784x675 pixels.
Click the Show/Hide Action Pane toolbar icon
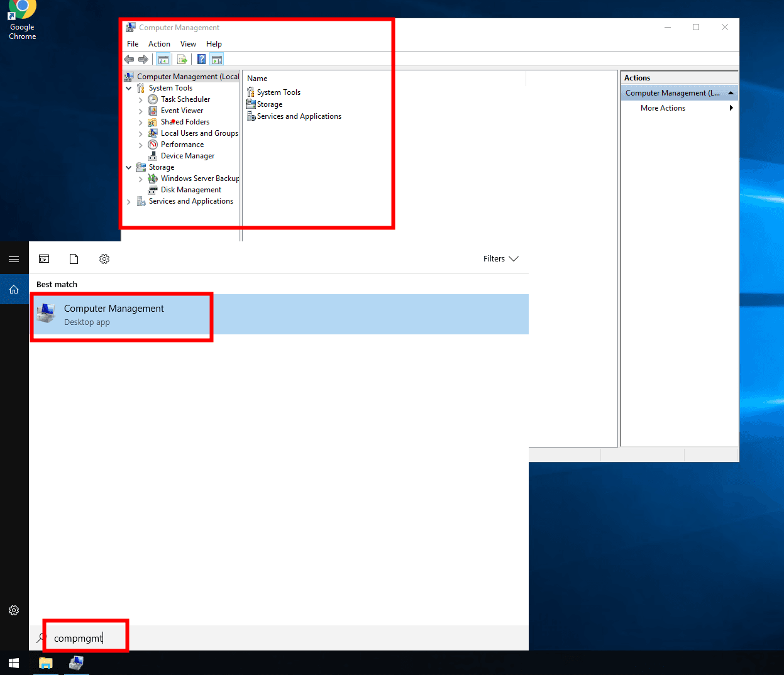(217, 60)
